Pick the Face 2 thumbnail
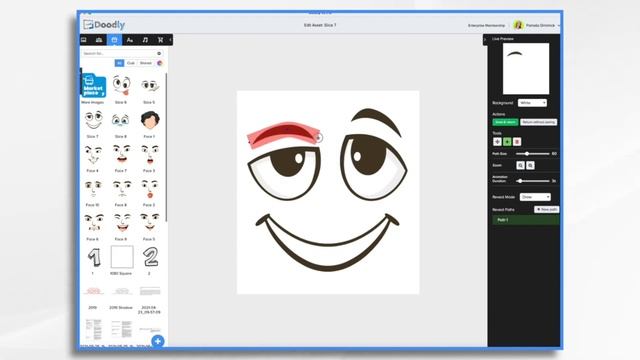640x360 pixels. tap(149, 189)
